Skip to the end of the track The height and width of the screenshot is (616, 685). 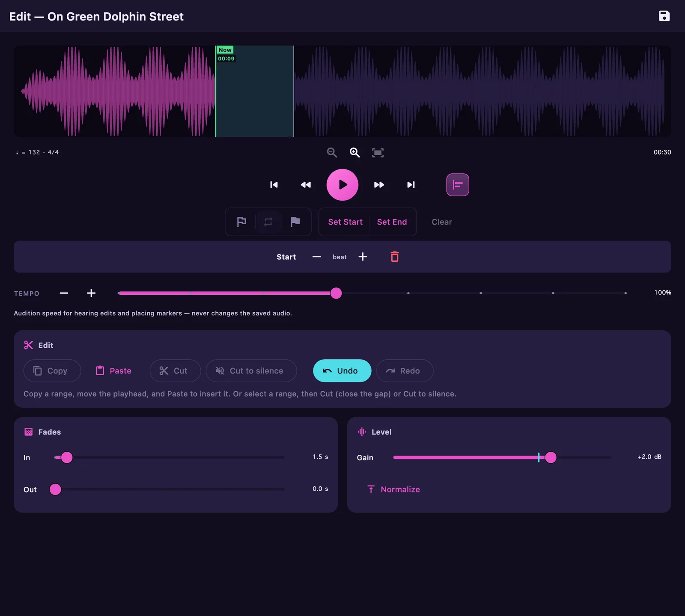tap(411, 185)
